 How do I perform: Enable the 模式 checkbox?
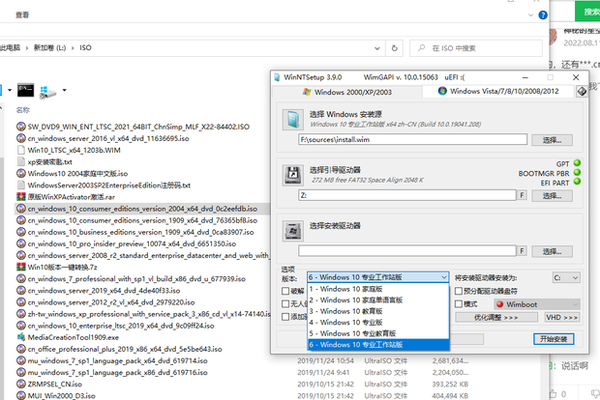pos(458,304)
